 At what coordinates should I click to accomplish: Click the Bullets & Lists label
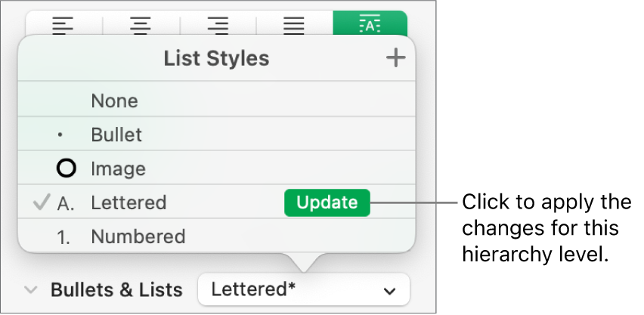tap(116, 290)
